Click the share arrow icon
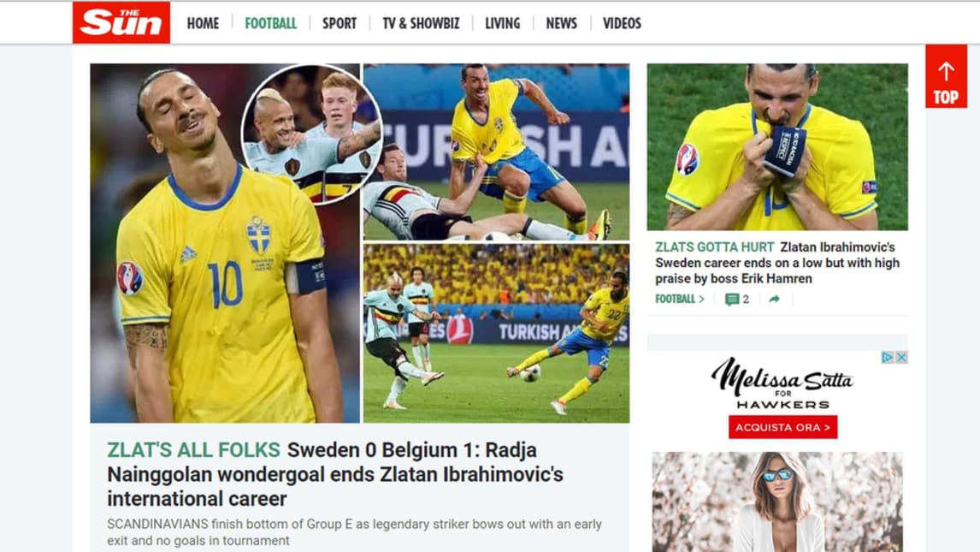The image size is (980, 552). pyautogui.click(x=775, y=300)
